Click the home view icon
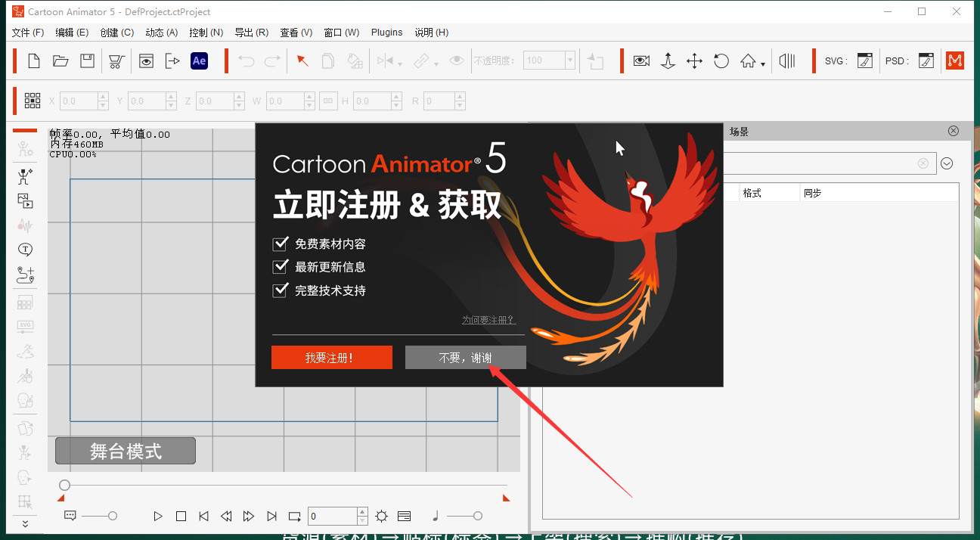980x540 pixels. 748,61
